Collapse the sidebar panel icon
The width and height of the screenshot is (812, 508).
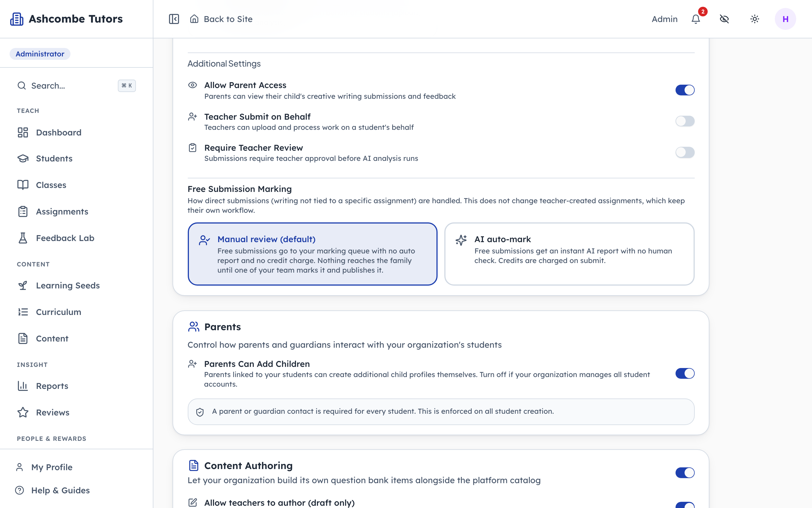click(x=174, y=19)
